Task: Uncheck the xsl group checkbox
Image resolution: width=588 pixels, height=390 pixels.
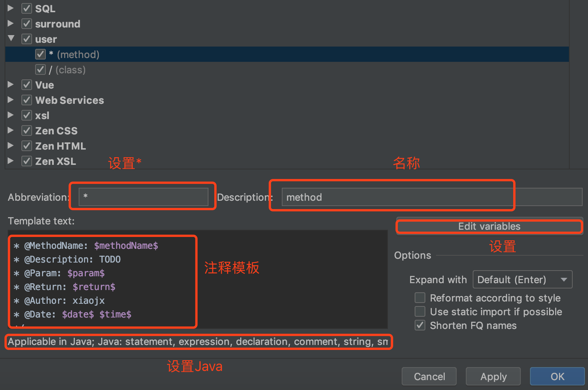Action: (x=27, y=115)
